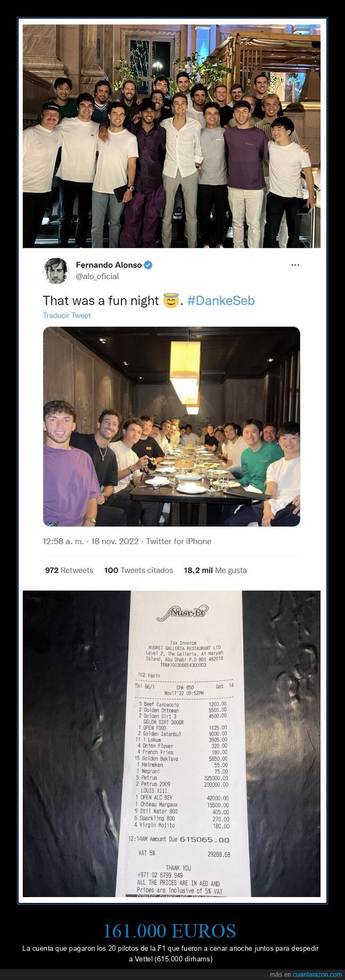345x980 pixels.
Task: Click the Nusr-Et logo on receipt
Action: click(x=182, y=613)
